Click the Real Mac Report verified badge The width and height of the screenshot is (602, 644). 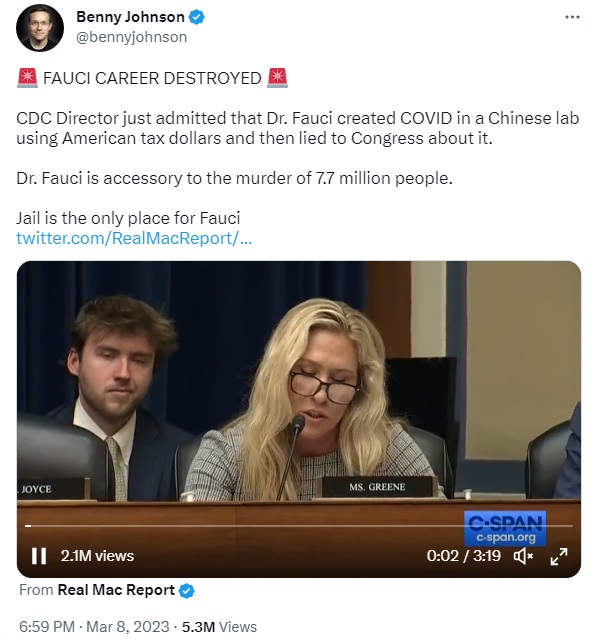tap(187, 591)
